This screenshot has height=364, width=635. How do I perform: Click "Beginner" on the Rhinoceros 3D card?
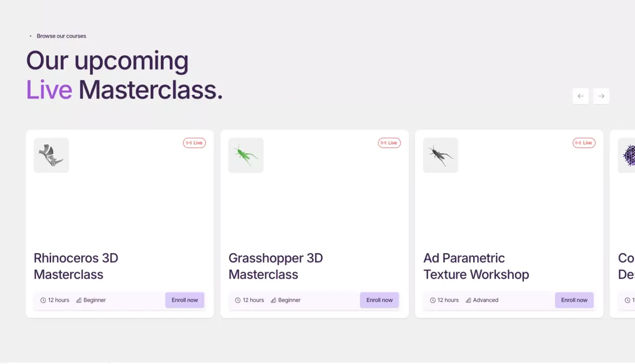(95, 300)
